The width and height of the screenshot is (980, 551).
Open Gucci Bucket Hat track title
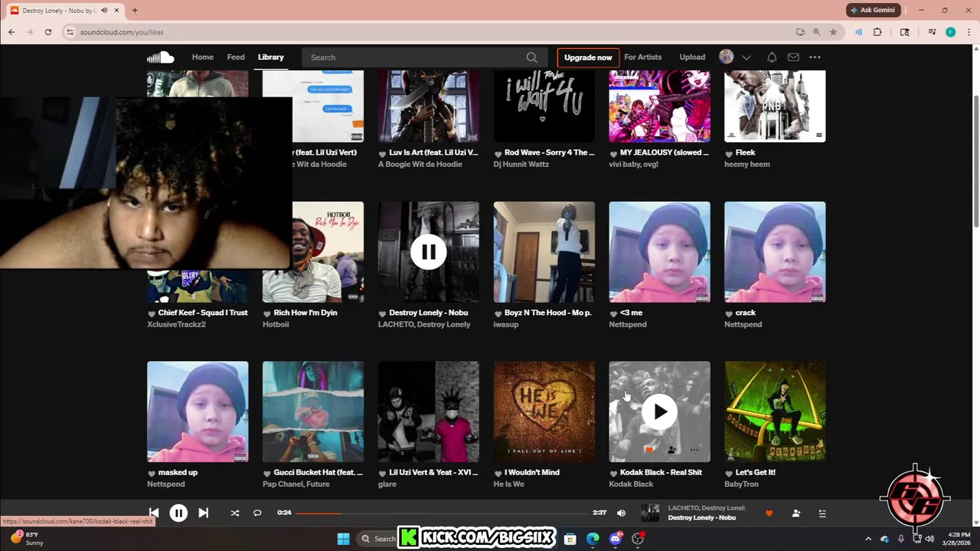318,472
